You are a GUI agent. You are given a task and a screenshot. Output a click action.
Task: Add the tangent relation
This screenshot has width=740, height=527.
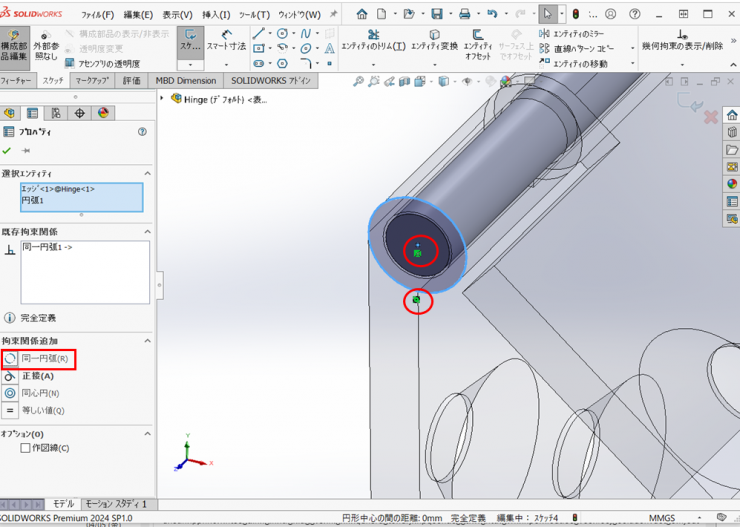click(38, 376)
